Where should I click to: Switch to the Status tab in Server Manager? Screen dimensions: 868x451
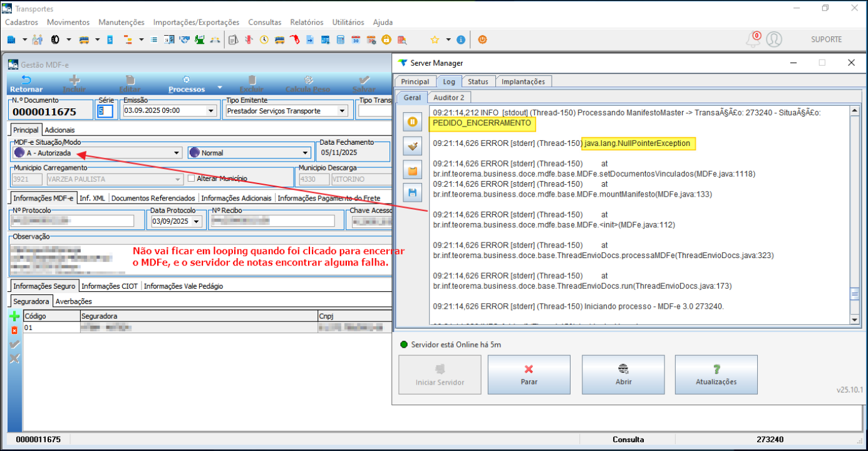coord(478,81)
